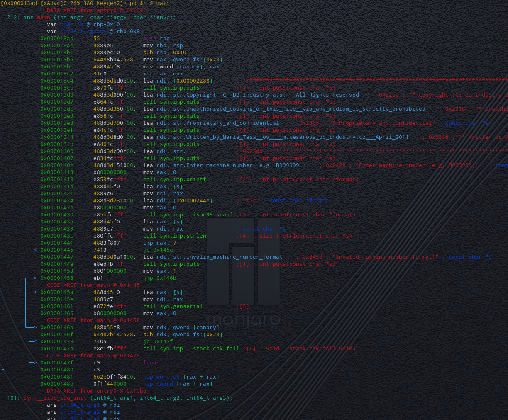Click the call sym.imp.strlen instruction

(x=175, y=236)
